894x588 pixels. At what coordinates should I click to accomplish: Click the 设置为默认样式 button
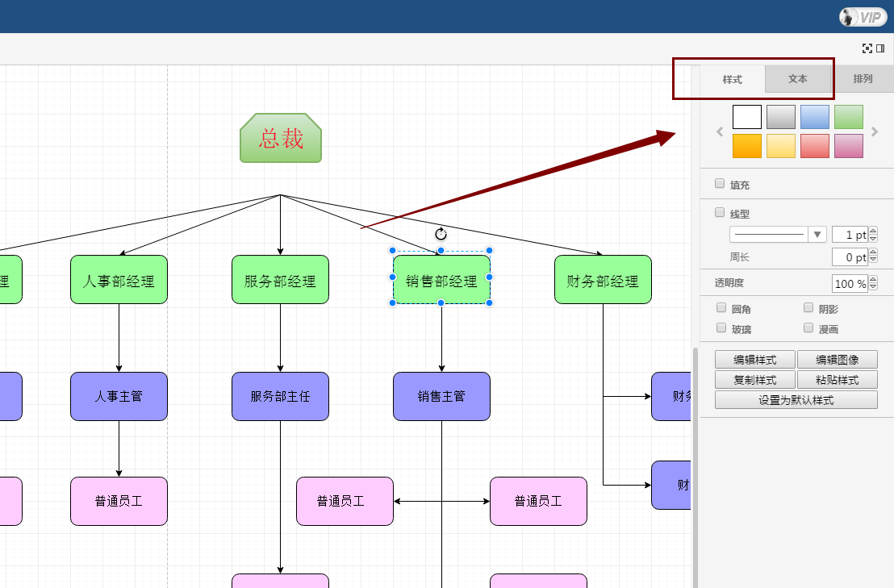point(796,400)
